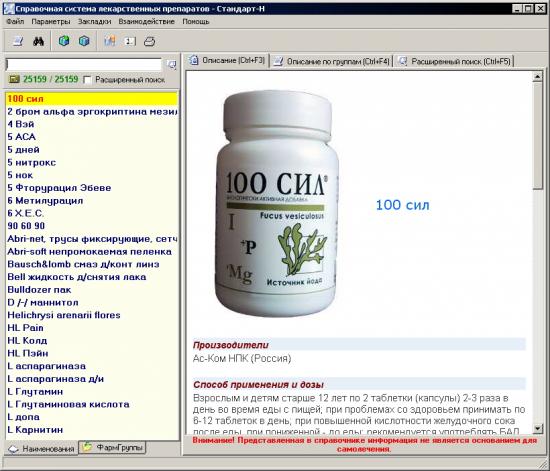The image size is (550, 471).
Task: Select 'HL Пэйн' in the list
Action: 92,353
